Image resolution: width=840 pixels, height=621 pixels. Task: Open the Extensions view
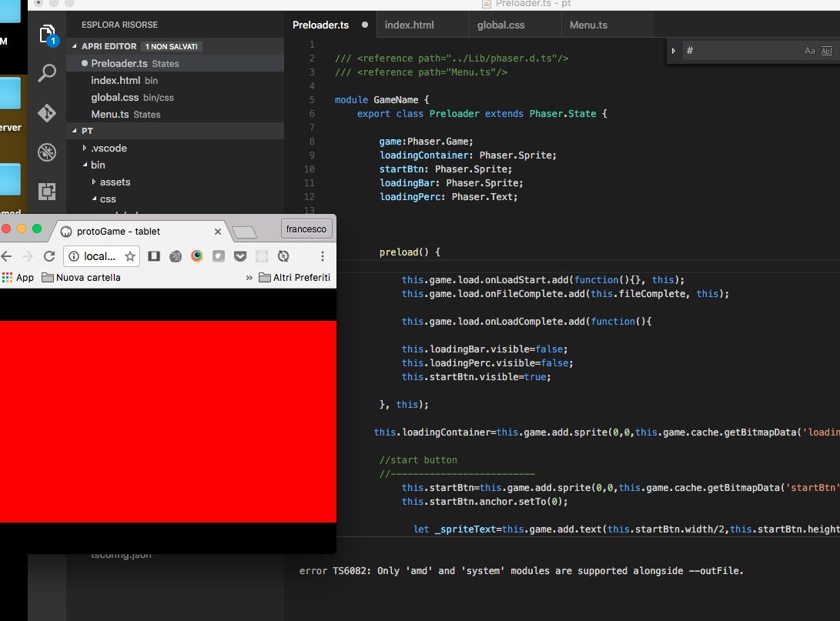[47, 191]
